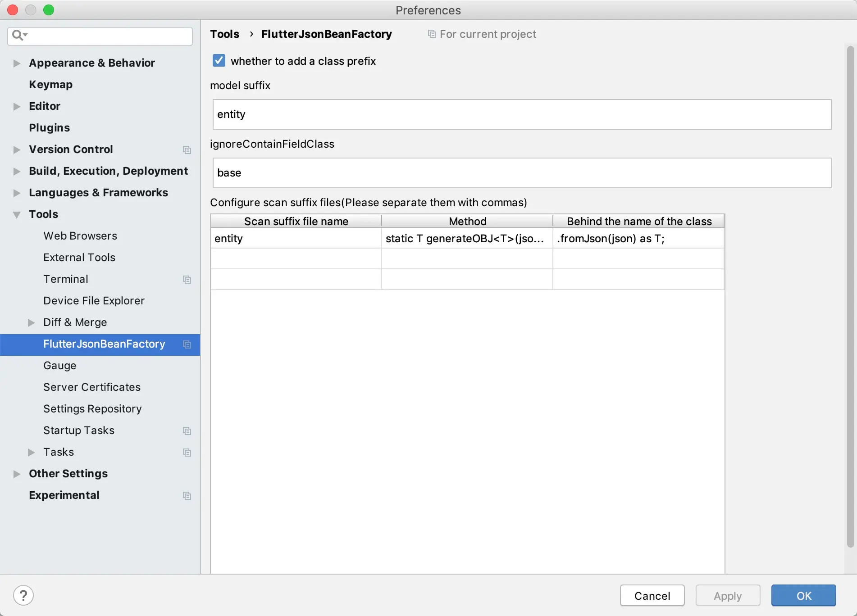Viewport: 857px width, 616px height.
Task: Expand Appearance & Behavior section
Action: (x=17, y=63)
